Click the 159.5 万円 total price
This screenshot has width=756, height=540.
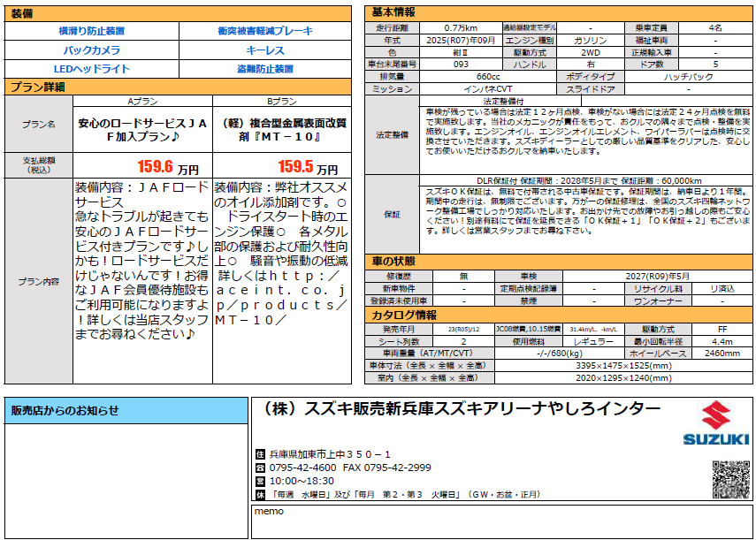click(308, 167)
